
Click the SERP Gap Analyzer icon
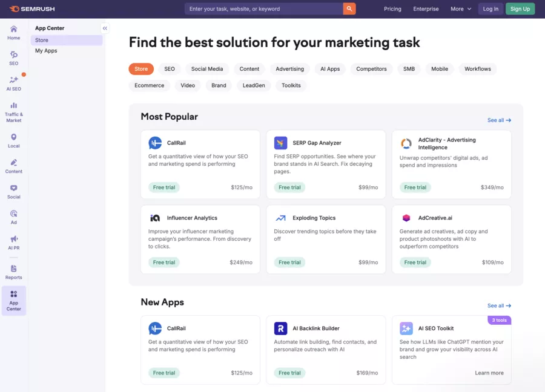pos(280,143)
